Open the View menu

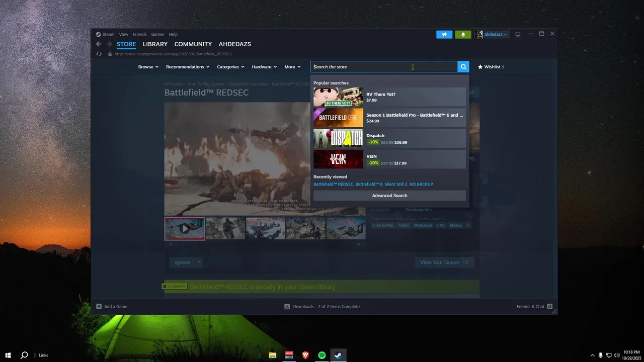(x=124, y=34)
